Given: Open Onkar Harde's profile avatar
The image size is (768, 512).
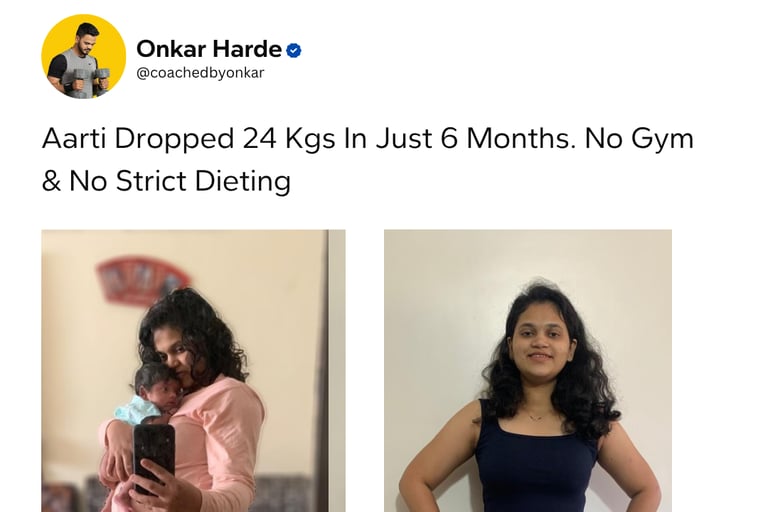Looking at the screenshot, I should tap(83, 56).
